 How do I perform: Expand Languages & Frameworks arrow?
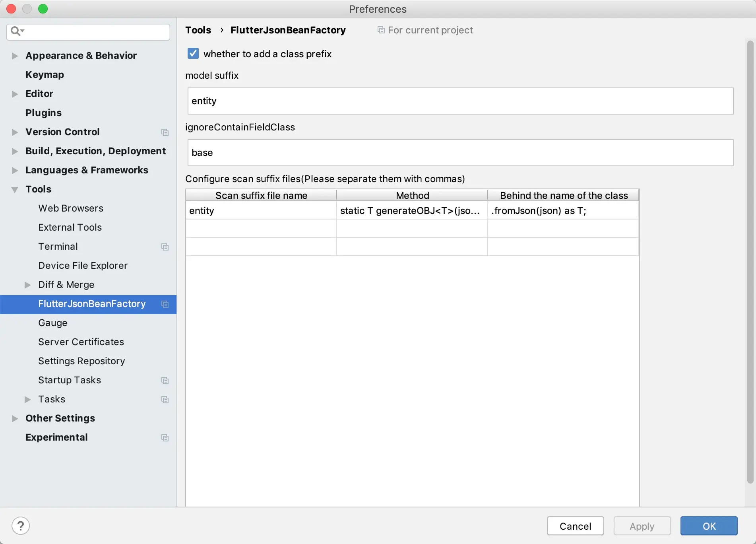pos(15,170)
